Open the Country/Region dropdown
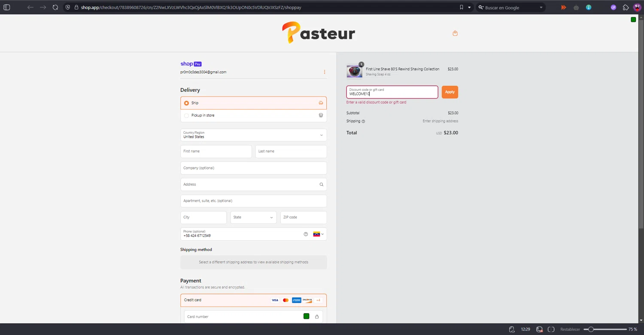644x335 pixels. pyautogui.click(x=253, y=135)
